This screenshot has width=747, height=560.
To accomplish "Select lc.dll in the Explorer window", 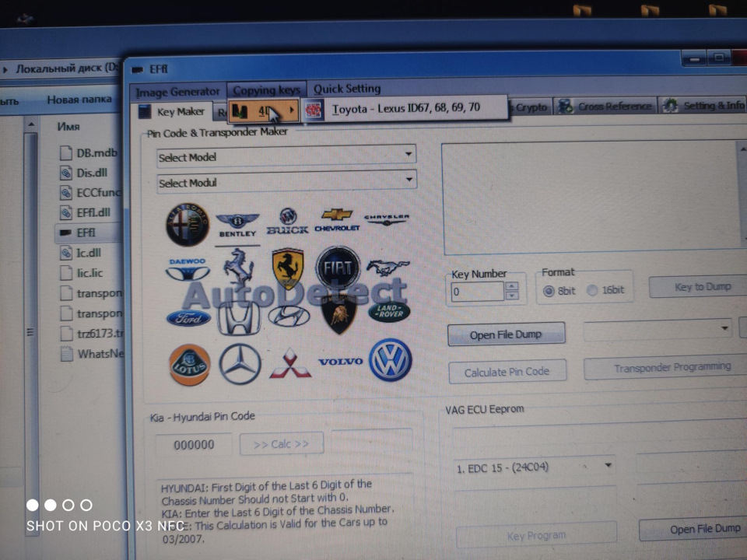I will pyautogui.click(x=80, y=252).
